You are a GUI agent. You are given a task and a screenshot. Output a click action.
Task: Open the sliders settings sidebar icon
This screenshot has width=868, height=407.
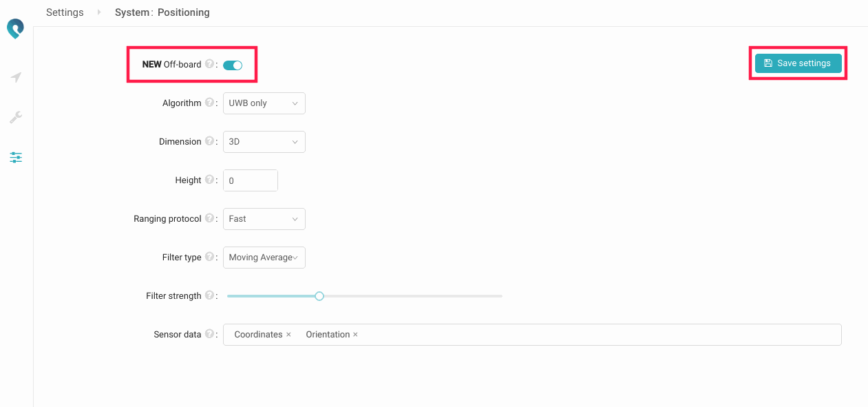[x=16, y=158]
